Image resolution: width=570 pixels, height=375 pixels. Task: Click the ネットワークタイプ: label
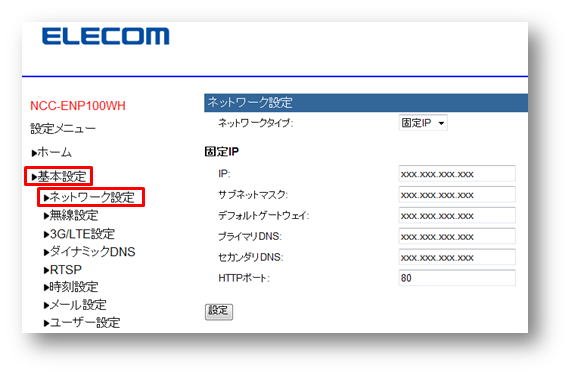pyautogui.click(x=256, y=123)
